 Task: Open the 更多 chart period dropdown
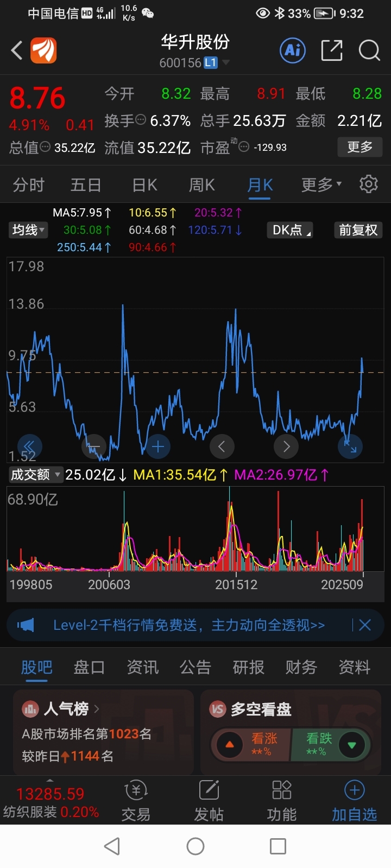pyautogui.click(x=321, y=184)
